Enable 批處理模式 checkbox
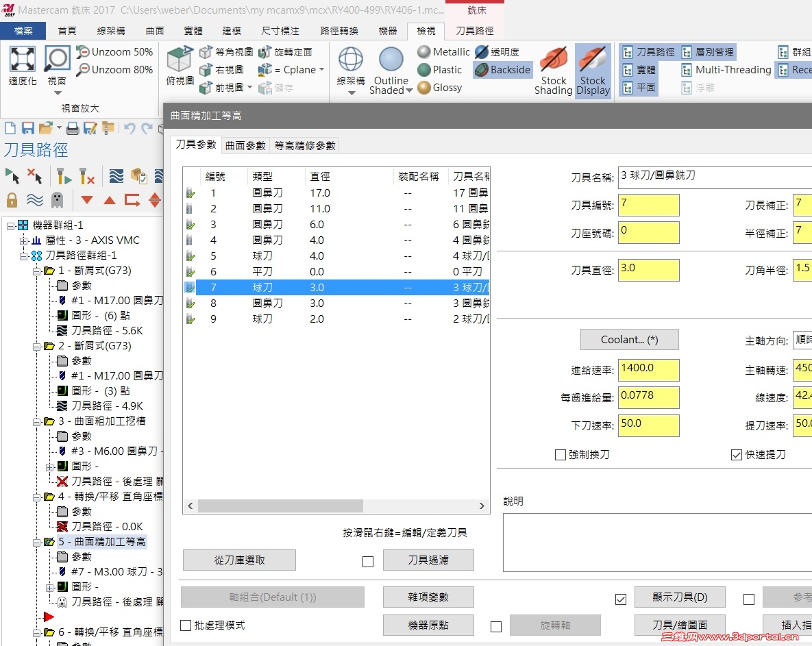Viewport: 812px width, 646px height. coord(186,625)
